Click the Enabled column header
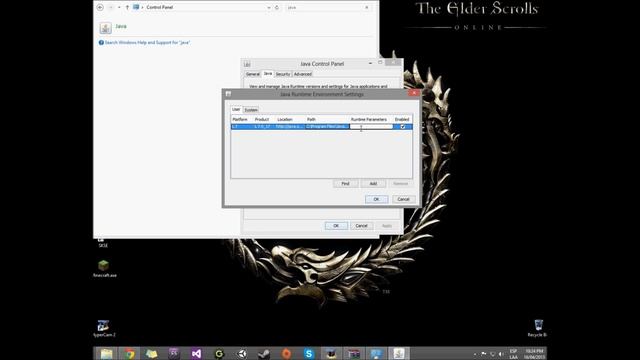 point(402,119)
